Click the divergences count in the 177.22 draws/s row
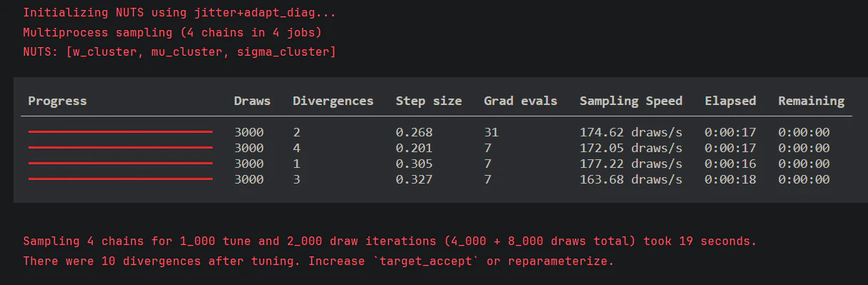This screenshot has height=285, width=868. 296,164
